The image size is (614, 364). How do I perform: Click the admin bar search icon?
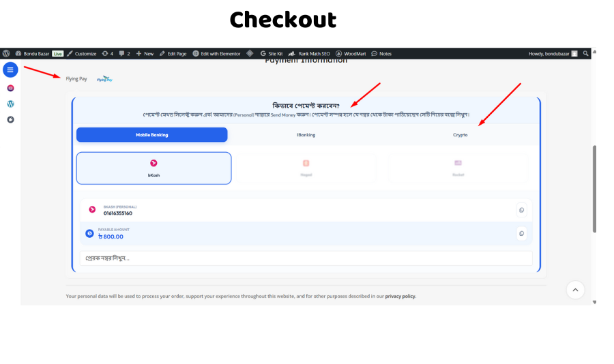586,54
